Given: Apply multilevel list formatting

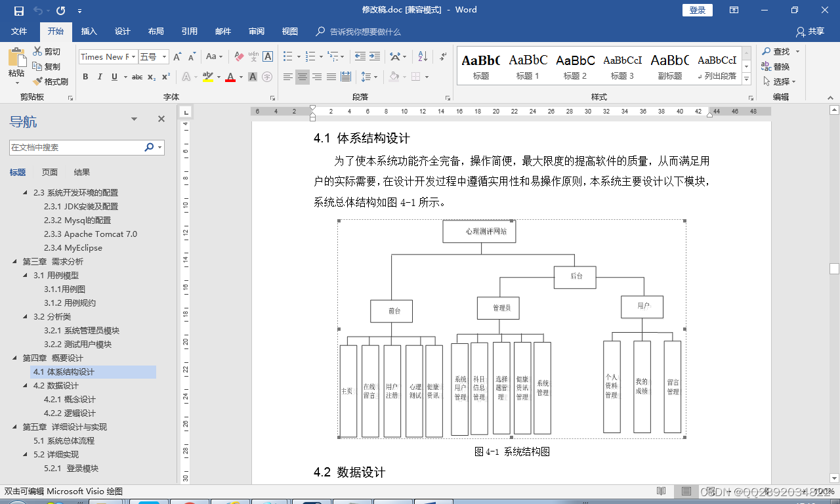Looking at the screenshot, I should [333, 56].
